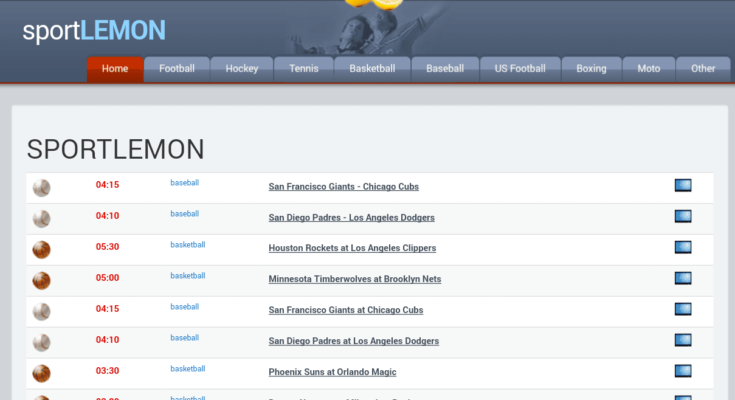Click baseball icon for "Giants at Chicago Cubs" row

click(x=41, y=311)
